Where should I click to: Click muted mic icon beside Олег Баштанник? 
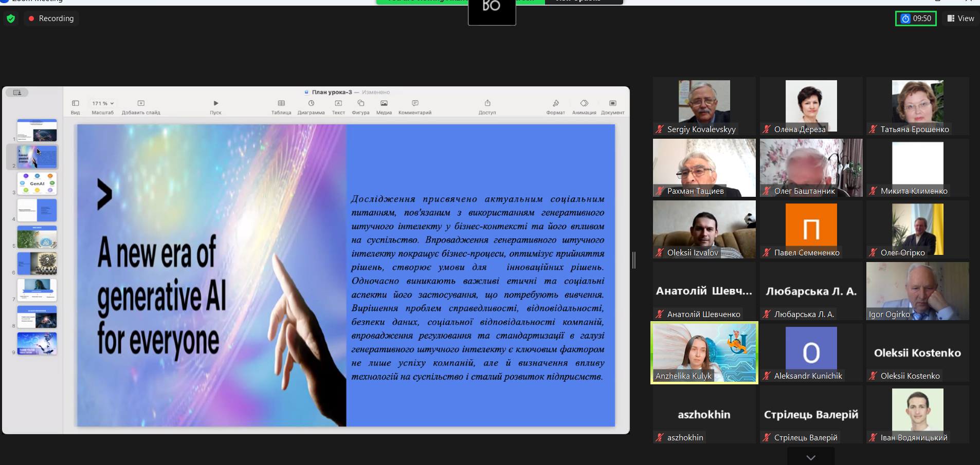click(x=767, y=191)
